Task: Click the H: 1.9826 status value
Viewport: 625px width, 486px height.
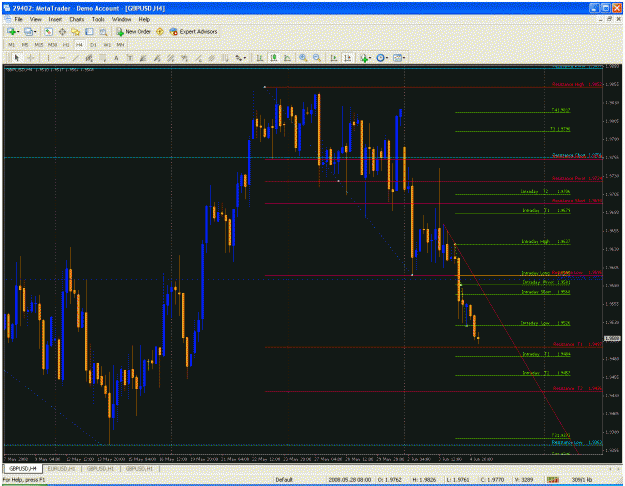Action: 424,480
